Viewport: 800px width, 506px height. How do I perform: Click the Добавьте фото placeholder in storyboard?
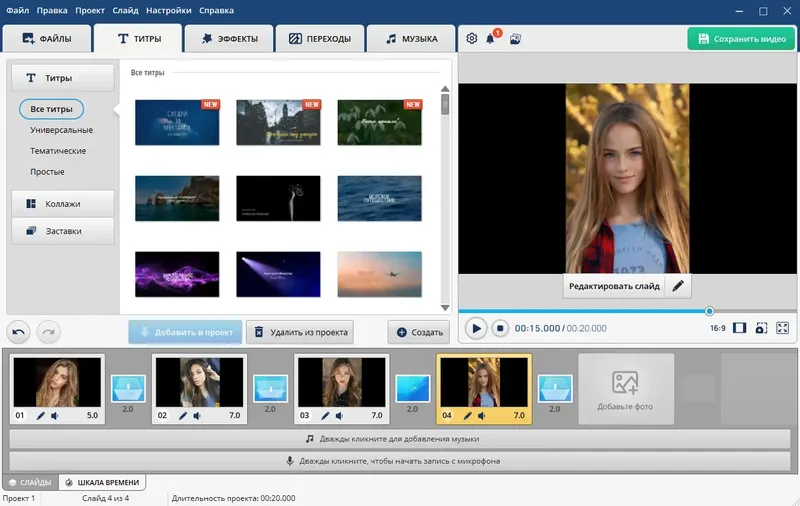tap(626, 389)
